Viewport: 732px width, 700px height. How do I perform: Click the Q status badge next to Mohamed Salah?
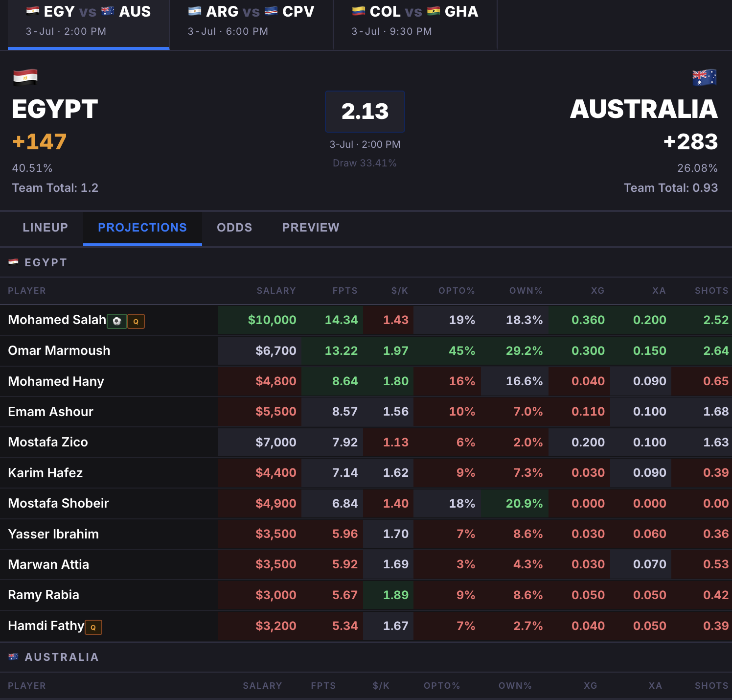[x=136, y=321]
